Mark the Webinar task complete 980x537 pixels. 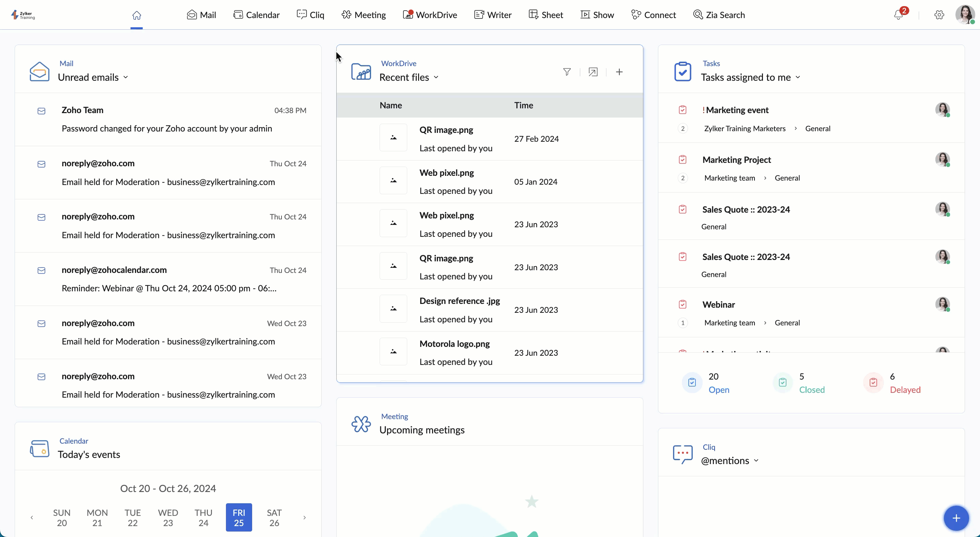pos(683,304)
